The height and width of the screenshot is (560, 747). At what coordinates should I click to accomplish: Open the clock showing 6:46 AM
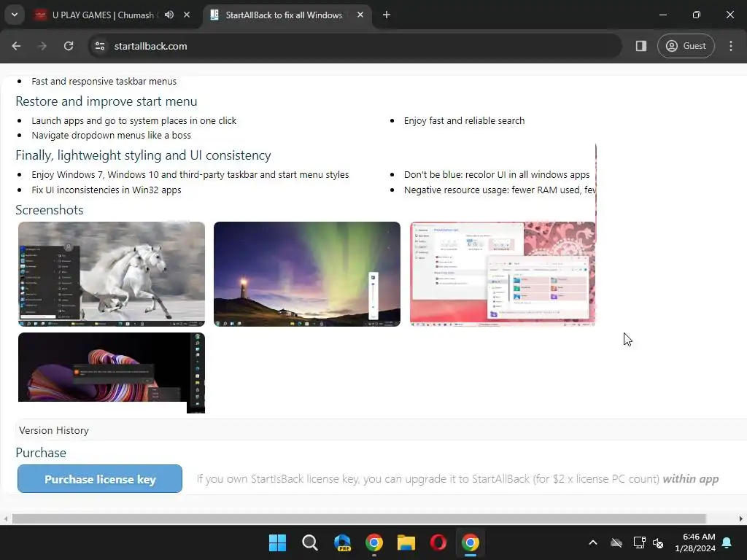[695, 542]
